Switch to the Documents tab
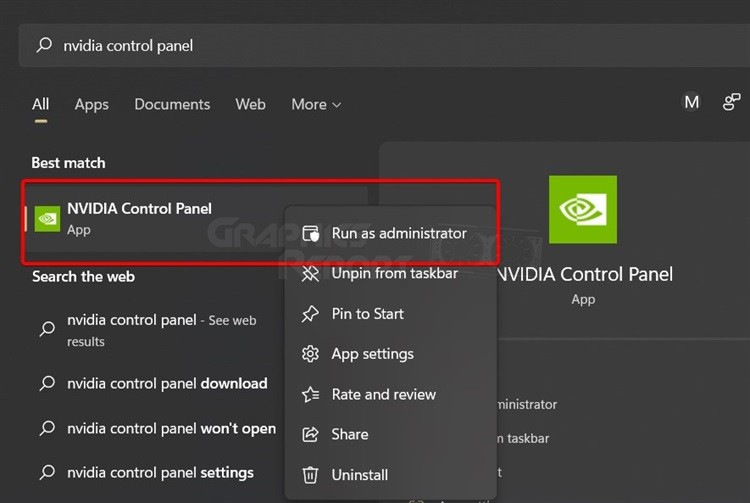Image resolution: width=750 pixels, height=503 pixels. 172,104
